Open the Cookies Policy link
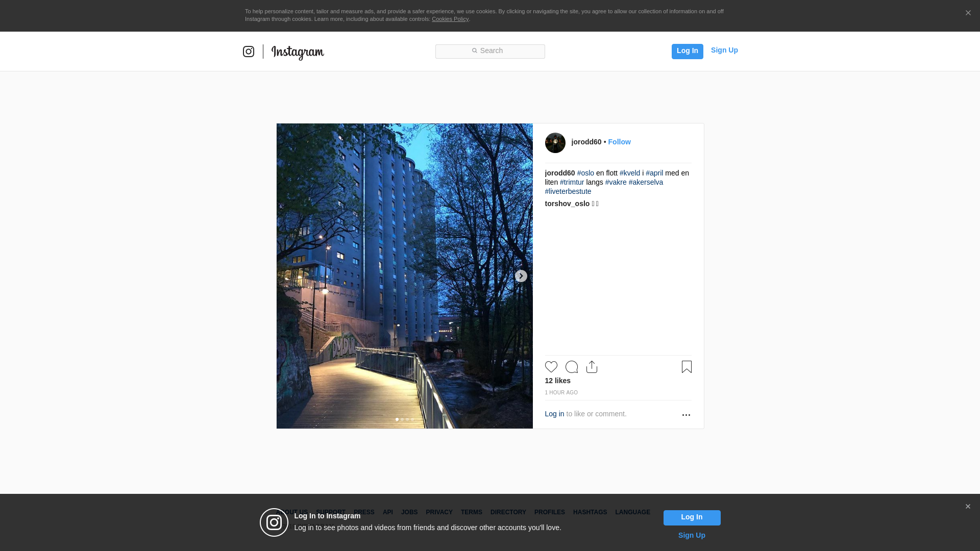This screenshot has width=980, height=551. point(450,19)
